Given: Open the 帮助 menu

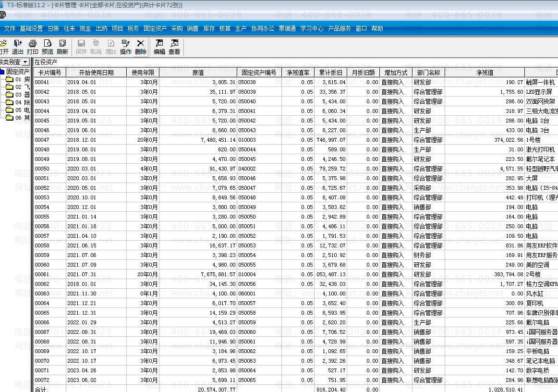Looking at the screenshot, I should pyautogui.click(x=377, y=28).
